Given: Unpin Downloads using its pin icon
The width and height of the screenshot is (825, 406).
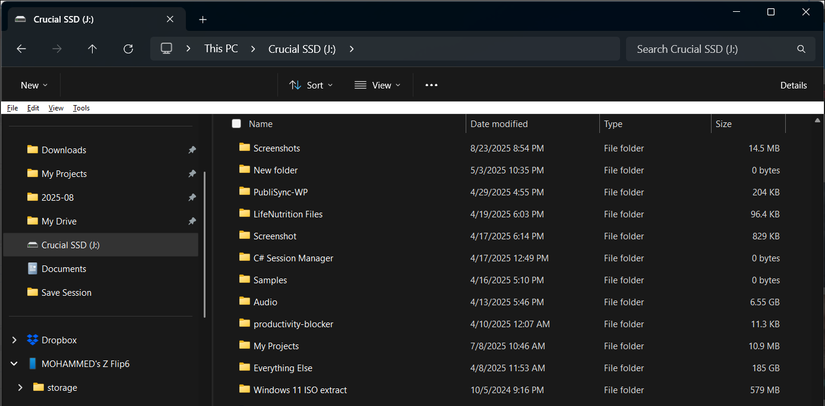Looking at the screenshot, I should point(192,150).
